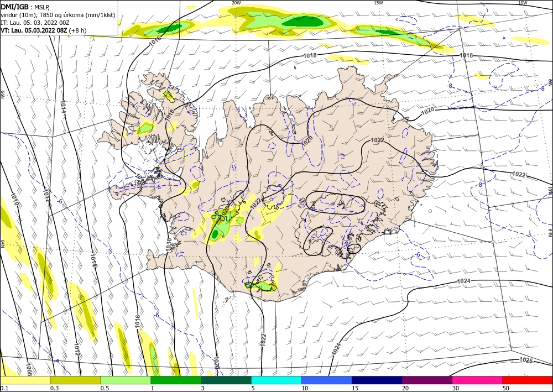Image resolution: width=553 pixels, height=392 pixels.
Task: Click the '1010' isobar label
Action: click(14, 200)
